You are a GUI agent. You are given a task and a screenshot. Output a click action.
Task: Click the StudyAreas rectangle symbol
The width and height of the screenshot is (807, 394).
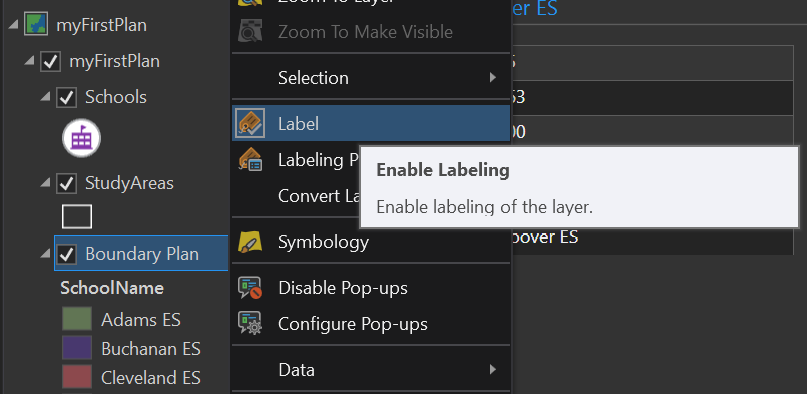[x=77, y=217]
